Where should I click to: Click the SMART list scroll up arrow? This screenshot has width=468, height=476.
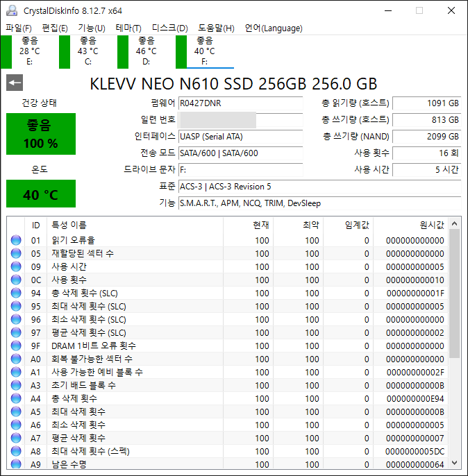coord(454,223)
